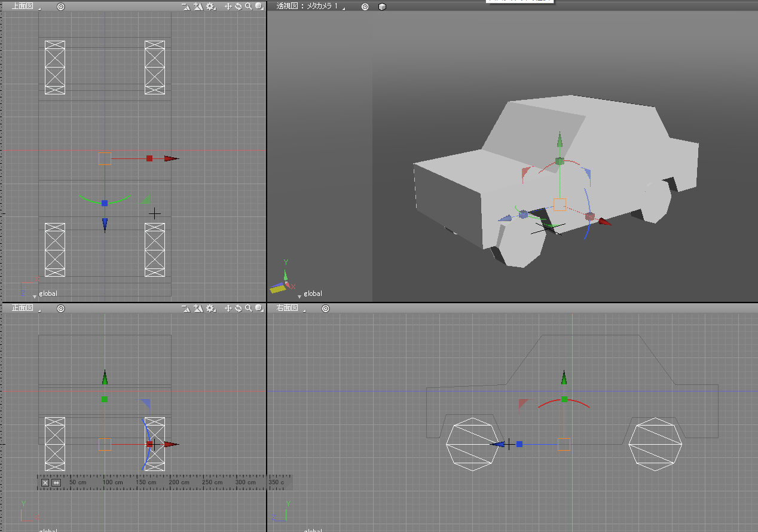This screenshot has width=758, height=532.
Task: Select the magnifier zoom icon in the top view header
Action: 248,7
